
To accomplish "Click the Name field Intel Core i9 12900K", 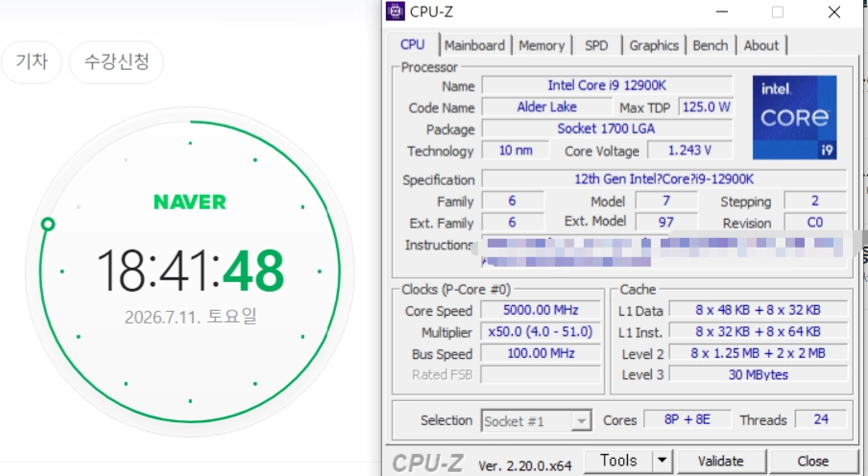I will [607, 85].
